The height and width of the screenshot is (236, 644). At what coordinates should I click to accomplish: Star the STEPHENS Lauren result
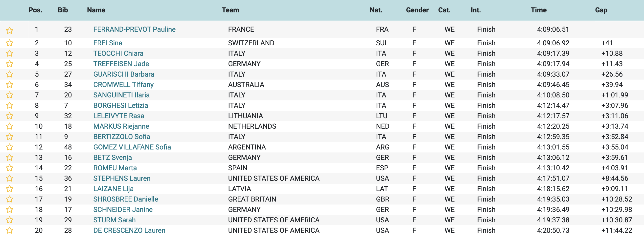pos(9,178)
